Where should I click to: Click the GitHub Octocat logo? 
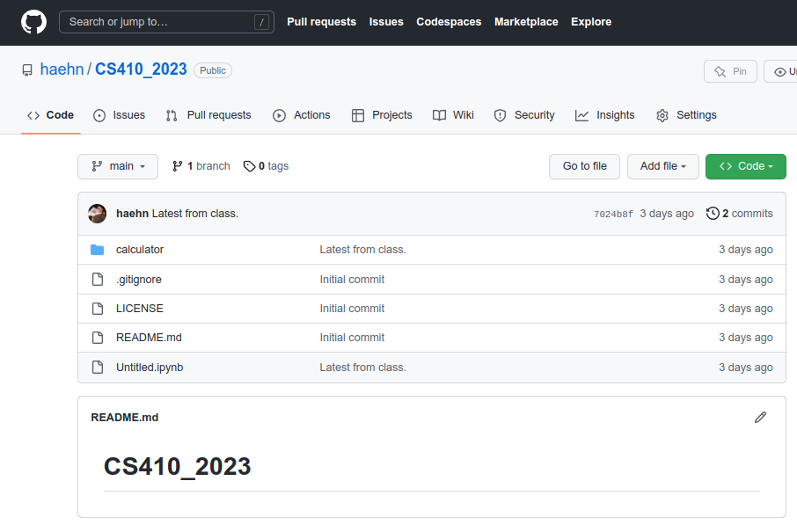click(x=33, y=22)
